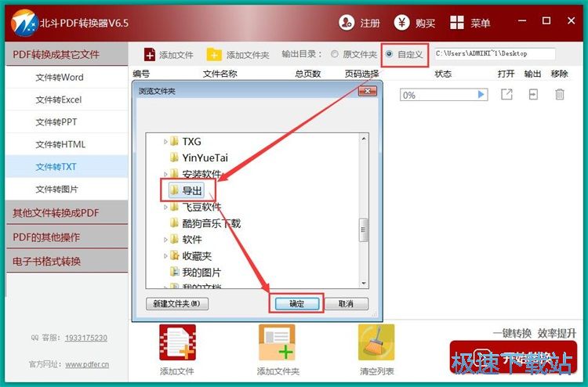Start conversion with the blue play arrow

point(481,95)
